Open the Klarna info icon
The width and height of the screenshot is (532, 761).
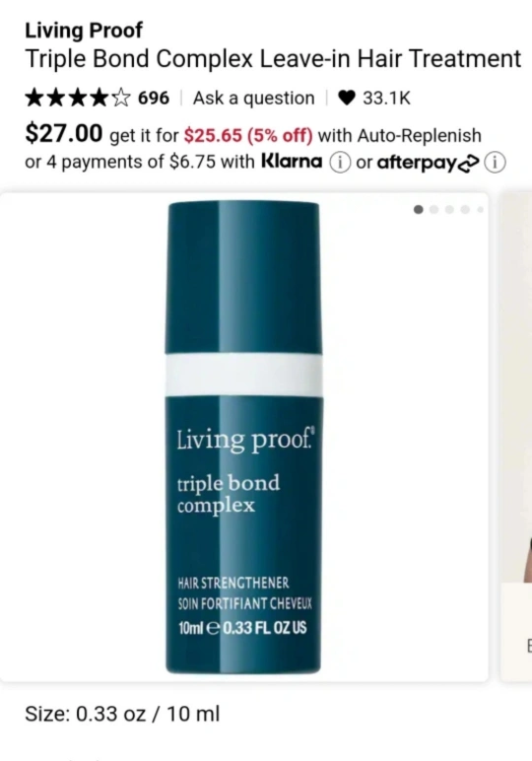coord(340,162)
